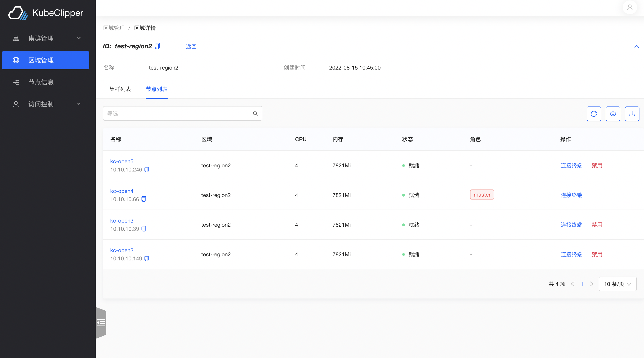Open the user avatar menu

pos(630,8)
